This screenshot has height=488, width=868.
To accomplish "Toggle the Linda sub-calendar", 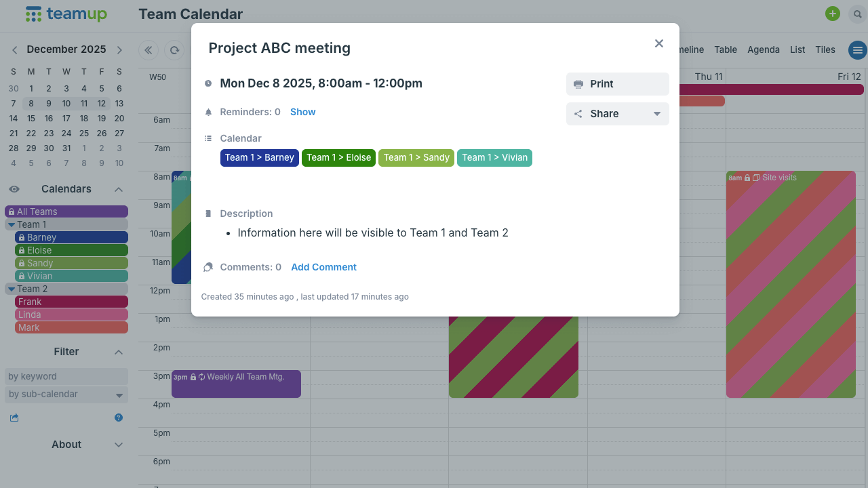I will [71, 314].
